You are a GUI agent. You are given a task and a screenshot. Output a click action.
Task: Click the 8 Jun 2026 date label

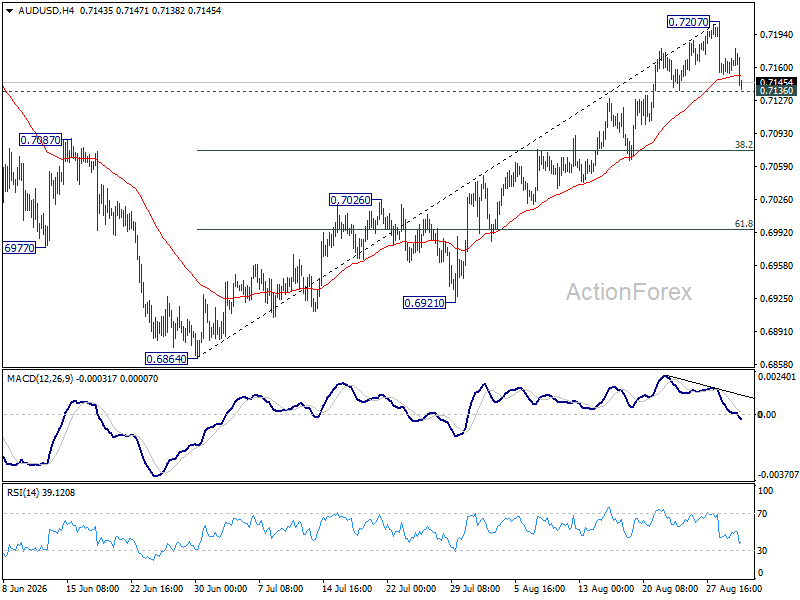coord(24,589)
